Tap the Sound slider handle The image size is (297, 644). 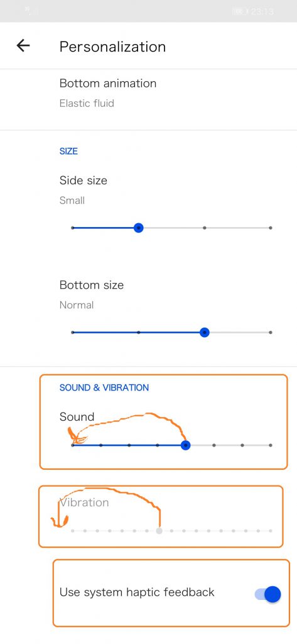[186, 445]
